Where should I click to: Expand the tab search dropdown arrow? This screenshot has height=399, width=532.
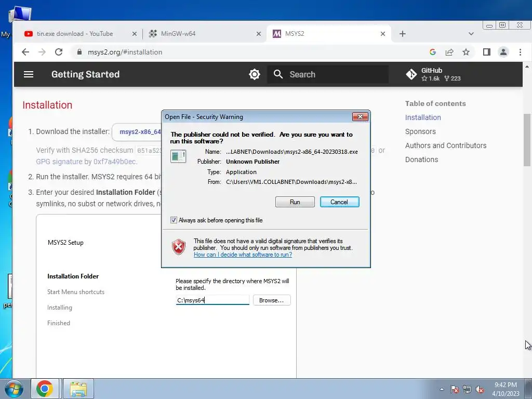tap(471, 34)
